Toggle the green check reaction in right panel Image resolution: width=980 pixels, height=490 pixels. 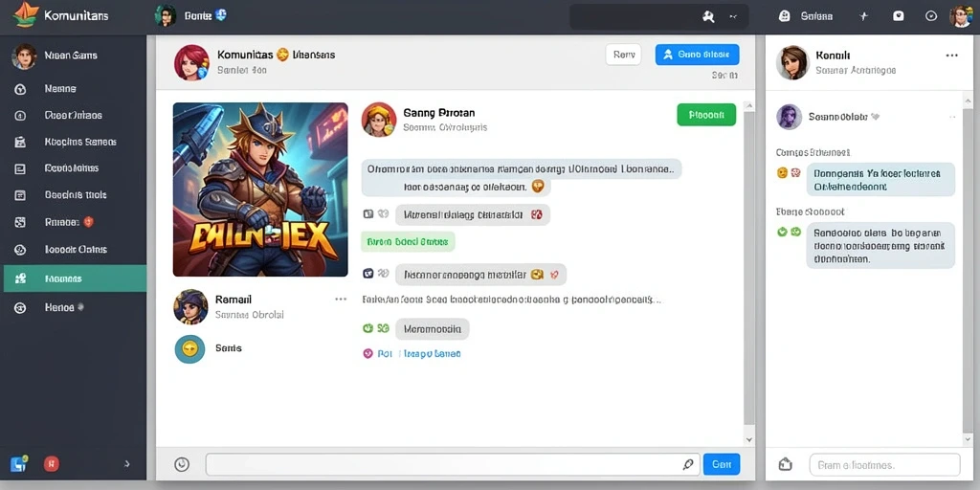point(781,232)
